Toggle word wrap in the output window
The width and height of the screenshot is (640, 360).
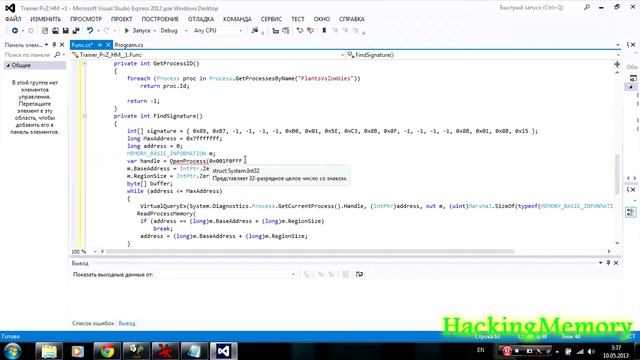(x=359, y=274)
